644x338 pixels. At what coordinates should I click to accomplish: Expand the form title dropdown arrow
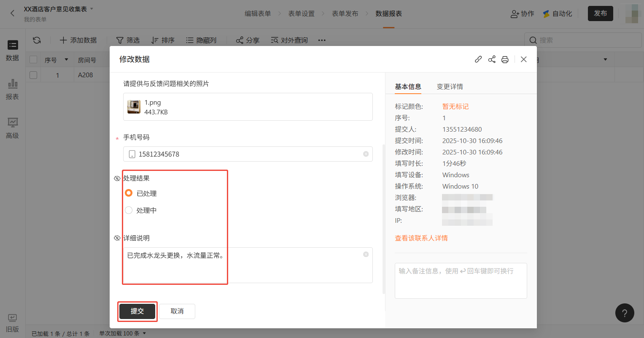pyautogui.click(x=92, y=9)
